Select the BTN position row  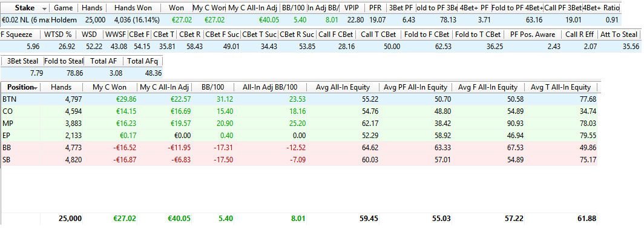(x=299, y=99)
